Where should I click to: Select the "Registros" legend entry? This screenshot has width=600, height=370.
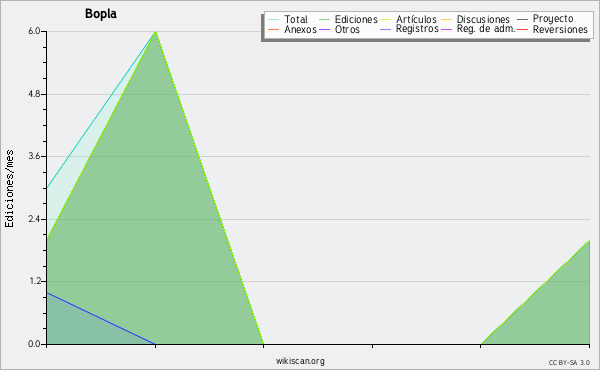417,29
